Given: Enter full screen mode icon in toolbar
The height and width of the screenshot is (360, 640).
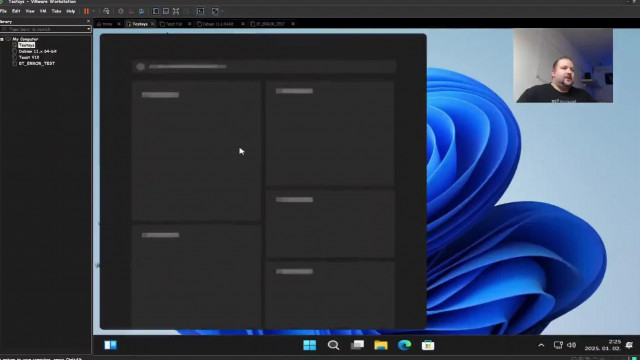Looking at the screenshot, I should click(176, 11).
